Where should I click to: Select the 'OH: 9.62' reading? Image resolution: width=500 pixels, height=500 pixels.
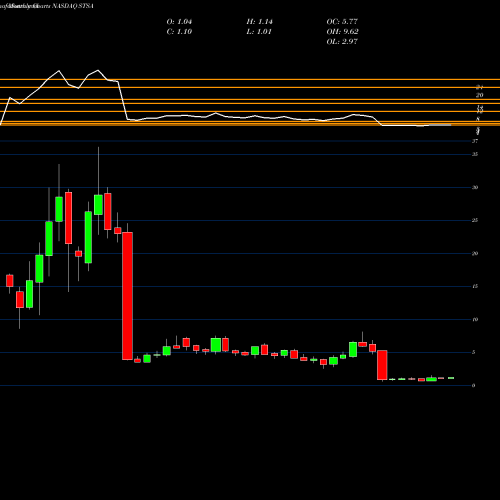coord(342,32)
